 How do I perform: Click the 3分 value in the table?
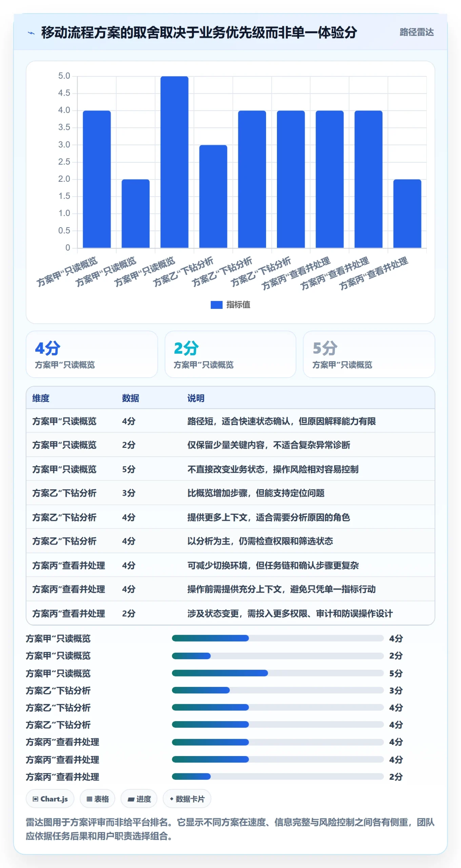129,493
